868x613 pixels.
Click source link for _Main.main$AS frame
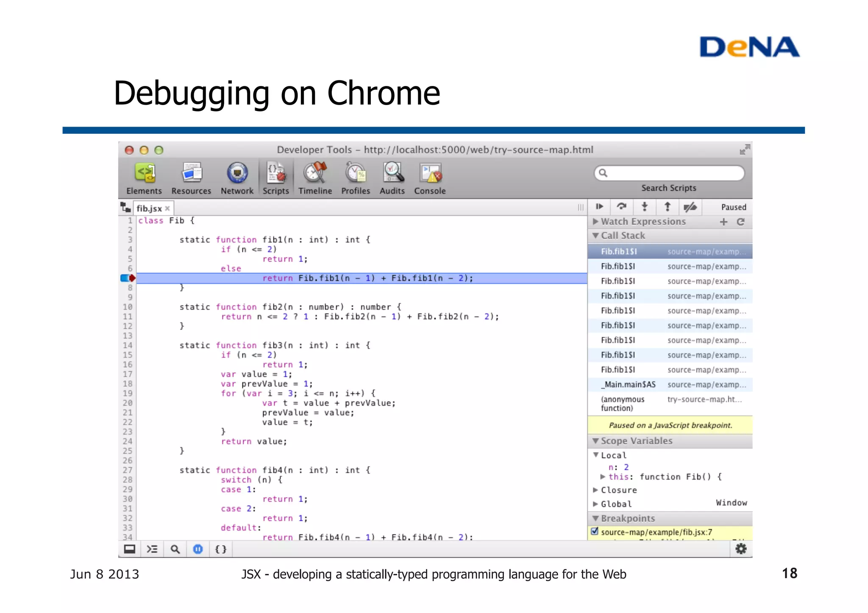(x=707, y=385)
